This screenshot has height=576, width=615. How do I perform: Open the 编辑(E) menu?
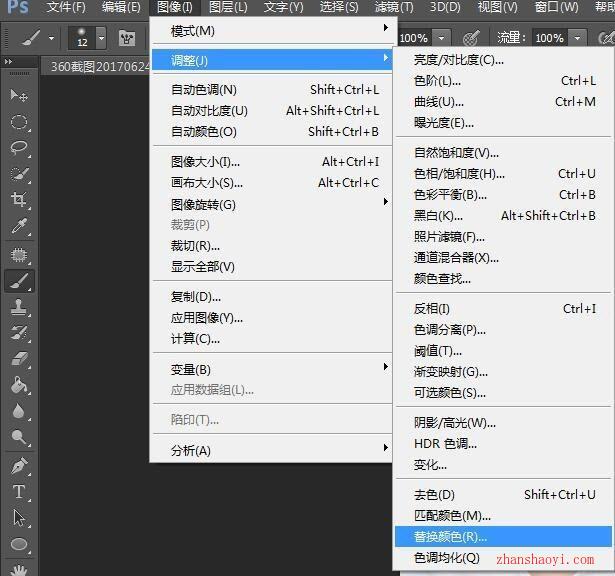(x=121, y=7)
